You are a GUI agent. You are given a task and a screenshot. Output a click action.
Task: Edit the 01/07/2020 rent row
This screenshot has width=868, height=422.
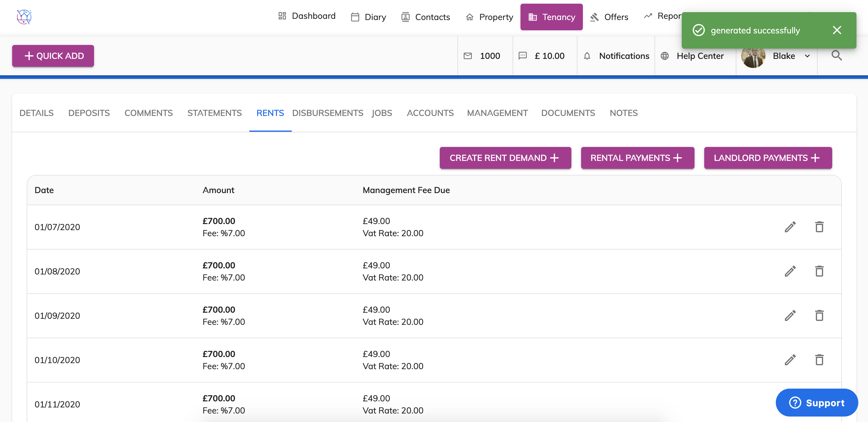(x=790, y=227)
